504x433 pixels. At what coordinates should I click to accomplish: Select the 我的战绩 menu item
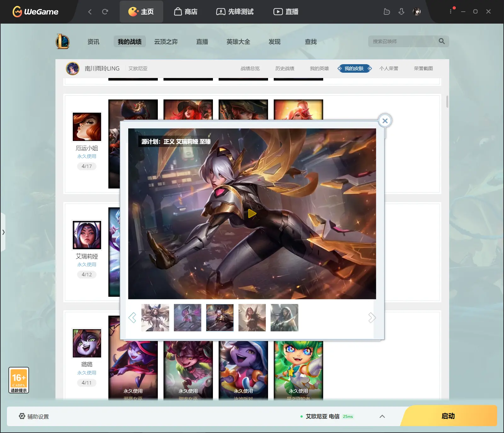130,42
